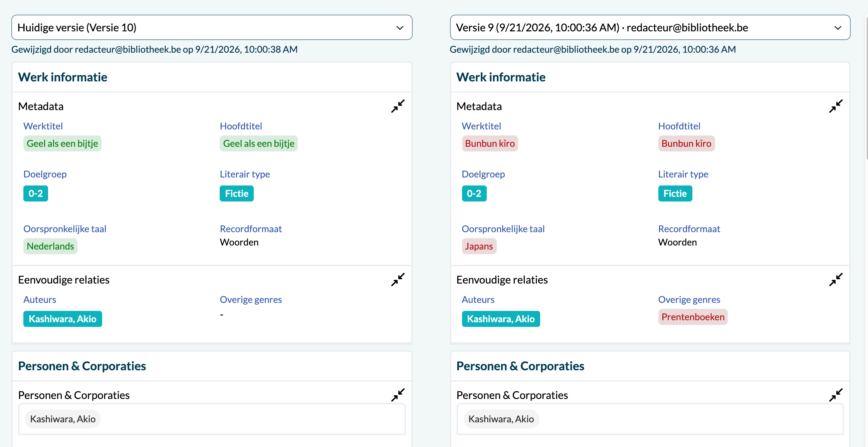This screenshot has height=447, width=868.
Task: Click the 'Oorspronkelijke taal' label in left panel
Action: pos(65,229)
